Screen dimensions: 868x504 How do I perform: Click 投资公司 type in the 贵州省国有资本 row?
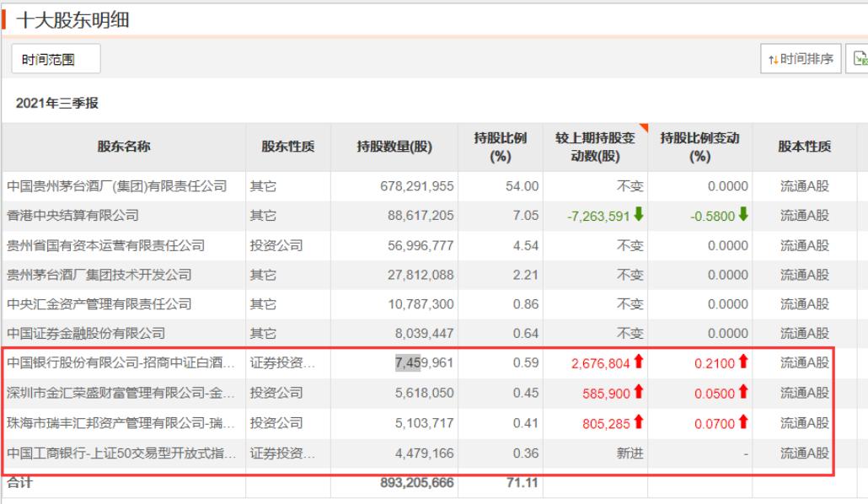pyautogui.click(x=276, y=245)
